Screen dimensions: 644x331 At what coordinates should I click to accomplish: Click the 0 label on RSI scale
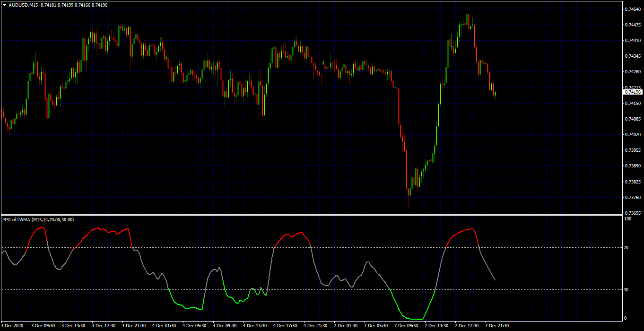pyautogui.click(x=626, y=318)
